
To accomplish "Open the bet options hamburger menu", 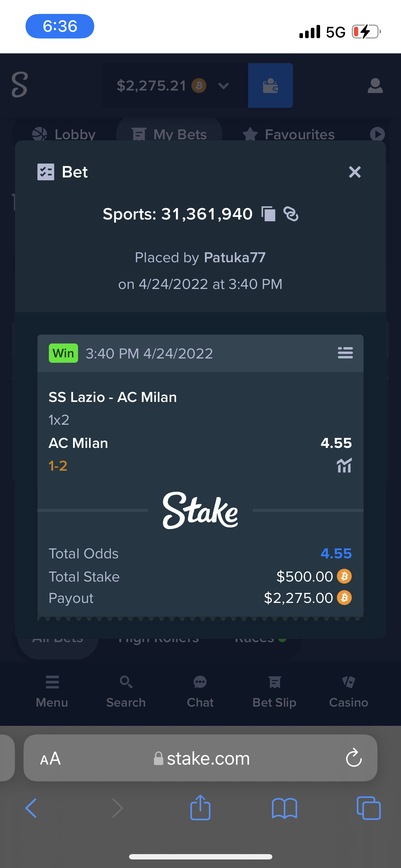I will coord(345,353).
